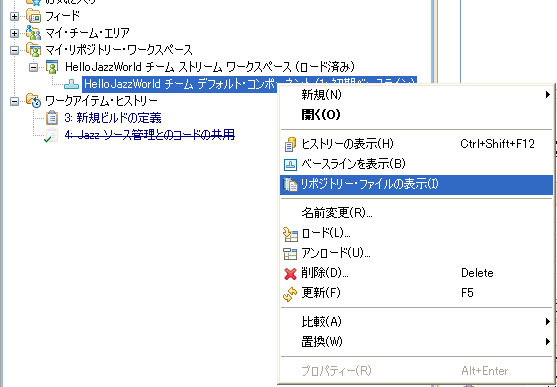Click the repository files icon in menu

pos(290,185)
